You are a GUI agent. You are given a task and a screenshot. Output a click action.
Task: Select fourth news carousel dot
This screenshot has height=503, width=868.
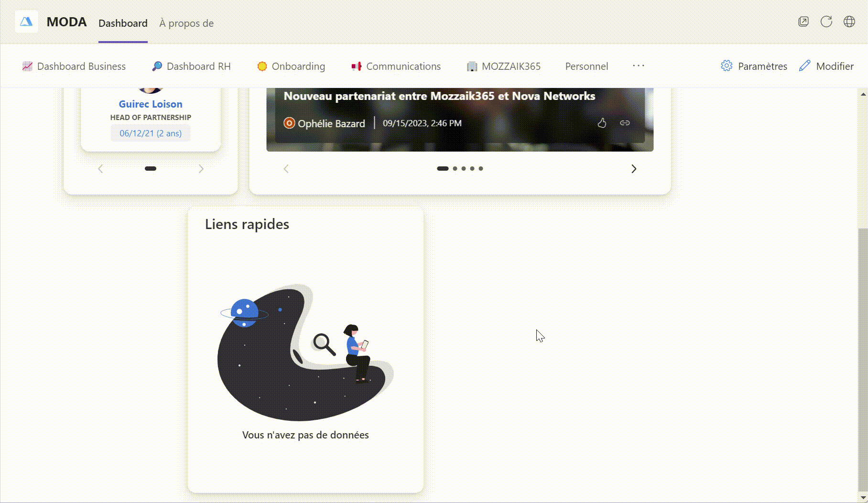coord(472,168)
